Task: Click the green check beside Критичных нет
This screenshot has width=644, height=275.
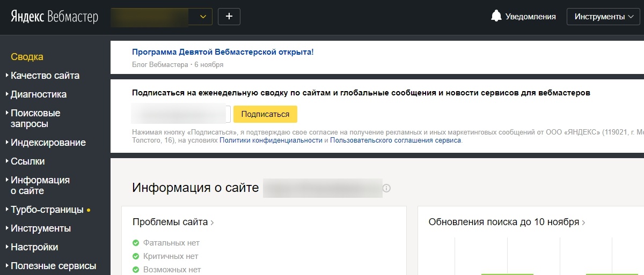Action: tap(136, 256)
